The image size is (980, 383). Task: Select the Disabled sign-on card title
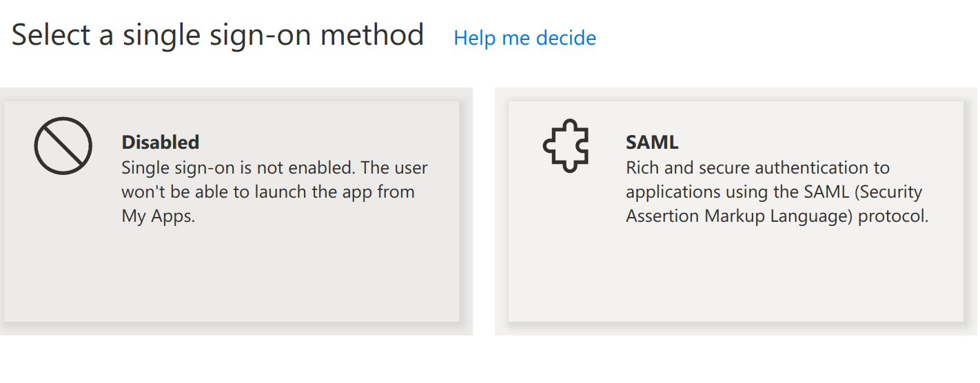[161, 142]
